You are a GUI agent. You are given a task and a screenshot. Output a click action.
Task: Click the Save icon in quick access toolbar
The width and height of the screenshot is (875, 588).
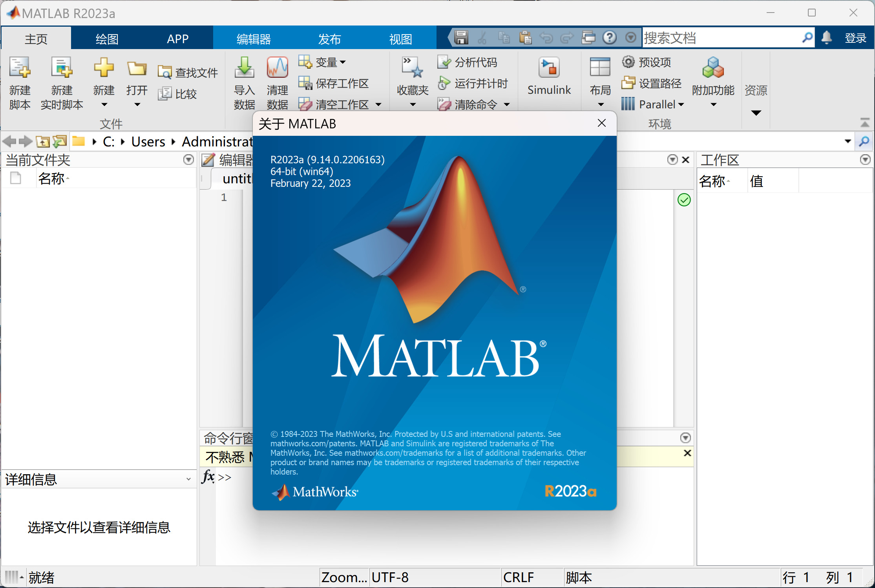pos(461,38)
